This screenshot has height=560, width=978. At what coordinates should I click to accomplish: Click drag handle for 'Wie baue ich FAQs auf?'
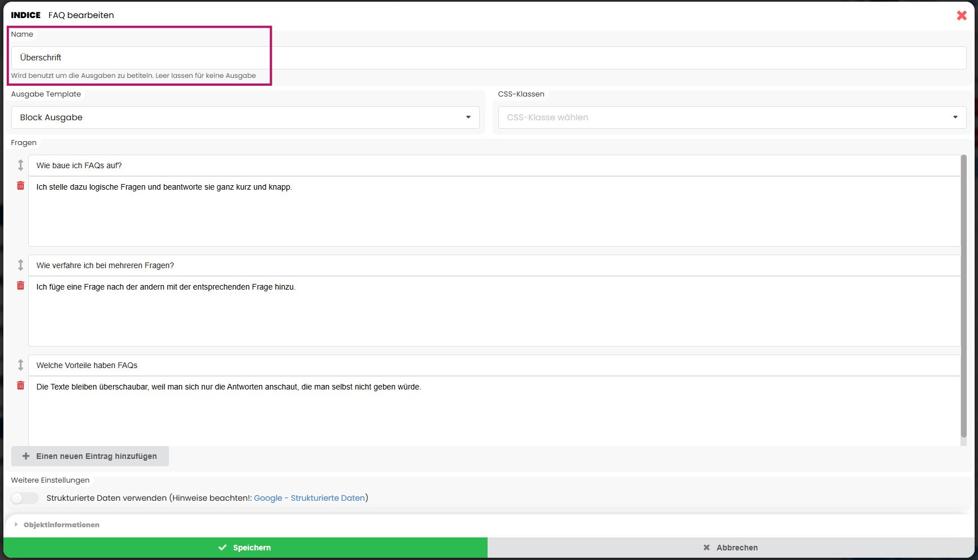click(20, 165)
